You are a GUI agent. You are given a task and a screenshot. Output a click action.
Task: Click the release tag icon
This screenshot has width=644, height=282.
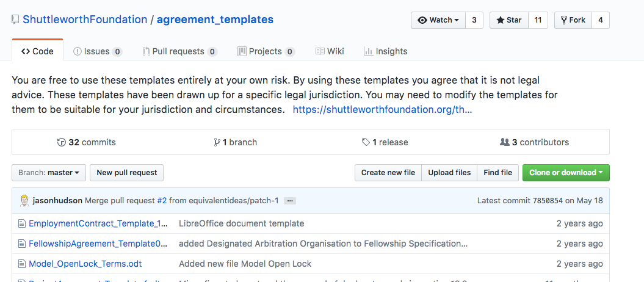point(366,142)
